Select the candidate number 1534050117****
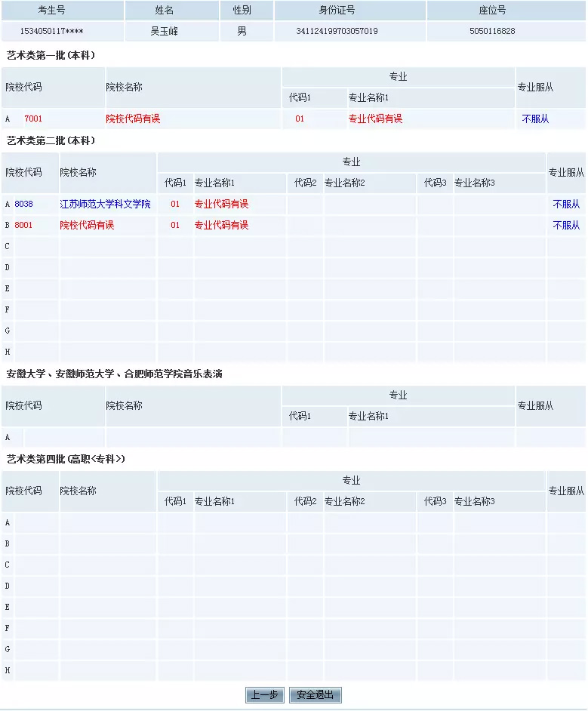The height and width of the screenshot is (711, 588). click(51, 31)
